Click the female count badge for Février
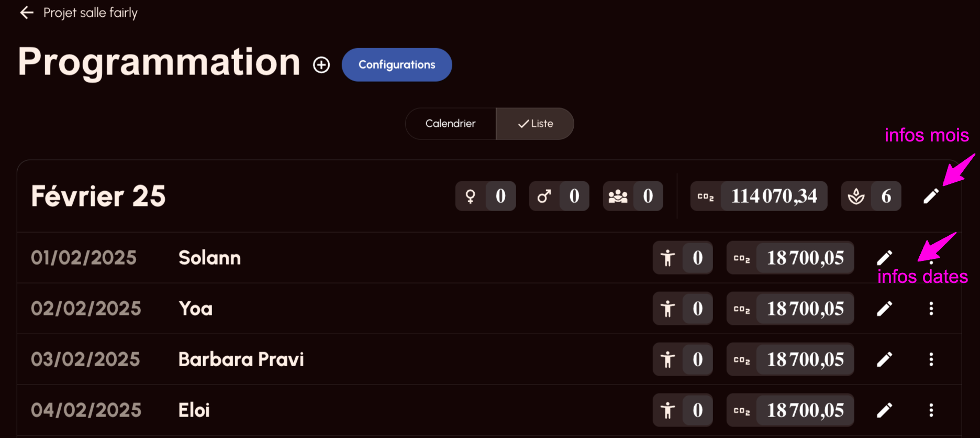Screen dimensions: 980x438 (x=485, y=196)
